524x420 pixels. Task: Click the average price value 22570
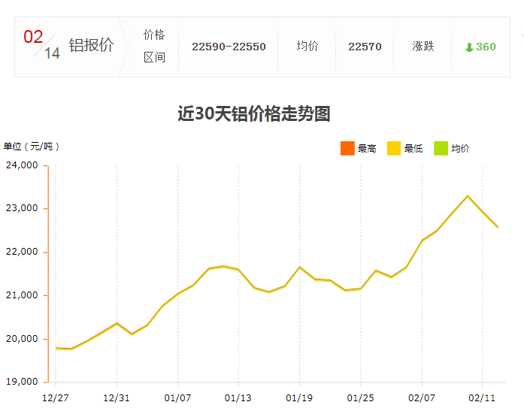click(365, 47)
